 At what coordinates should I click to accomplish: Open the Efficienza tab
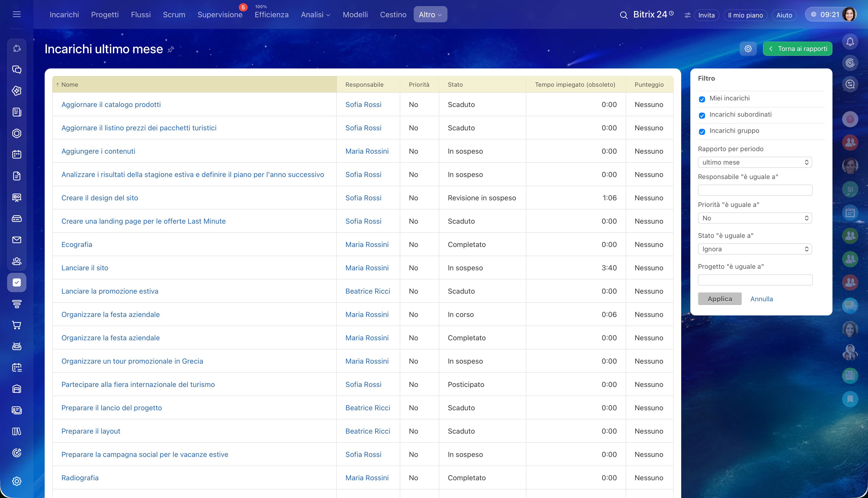click(271, 14)
